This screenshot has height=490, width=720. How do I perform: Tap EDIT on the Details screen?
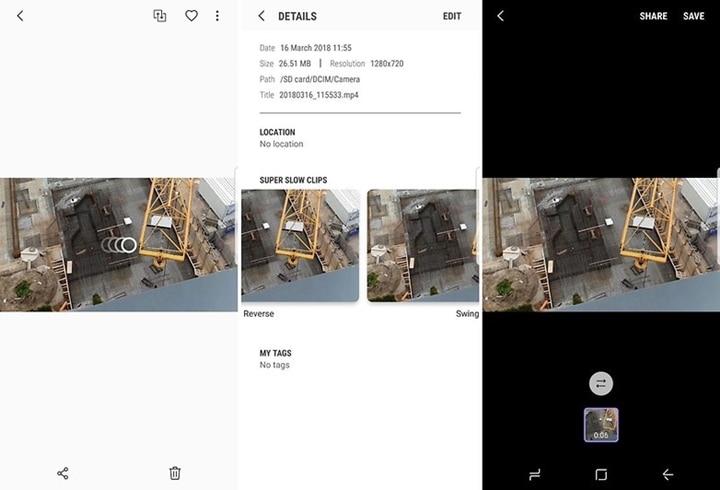(x=452, y=16)
